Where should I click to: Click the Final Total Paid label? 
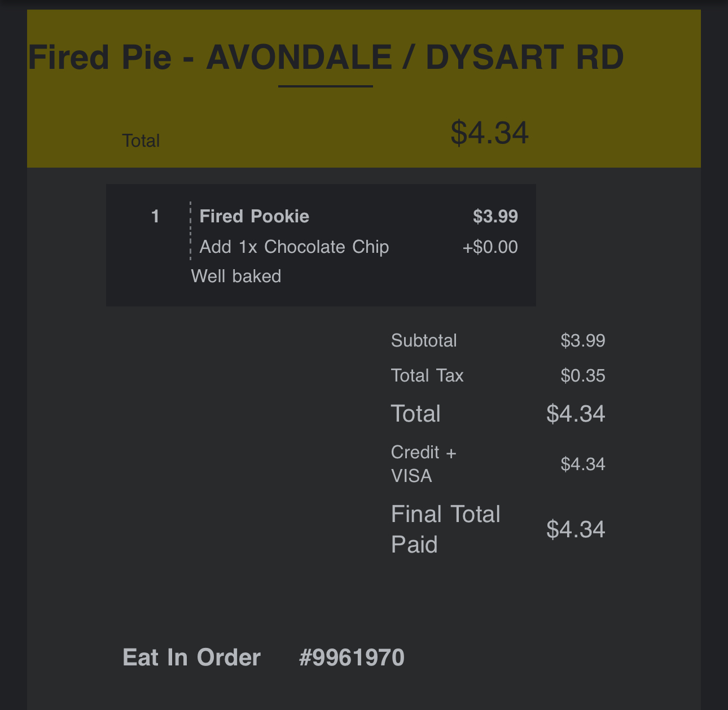click(445, 529)
